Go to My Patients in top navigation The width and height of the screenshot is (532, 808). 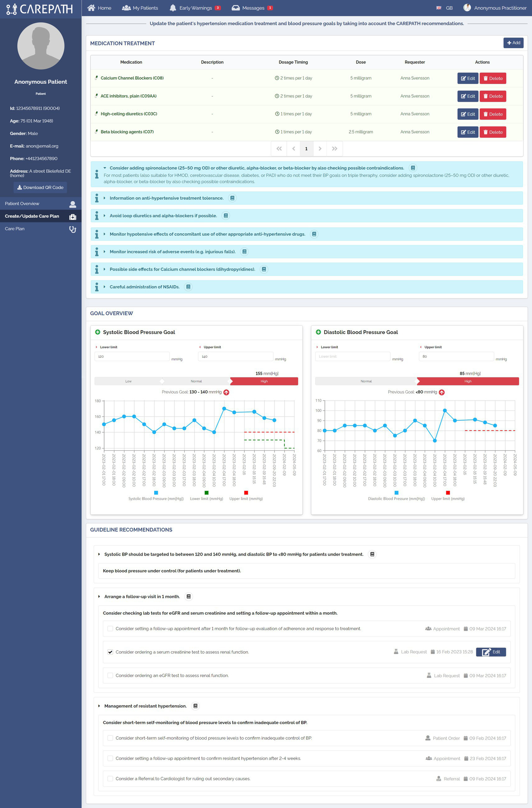(x=140, y=8)
